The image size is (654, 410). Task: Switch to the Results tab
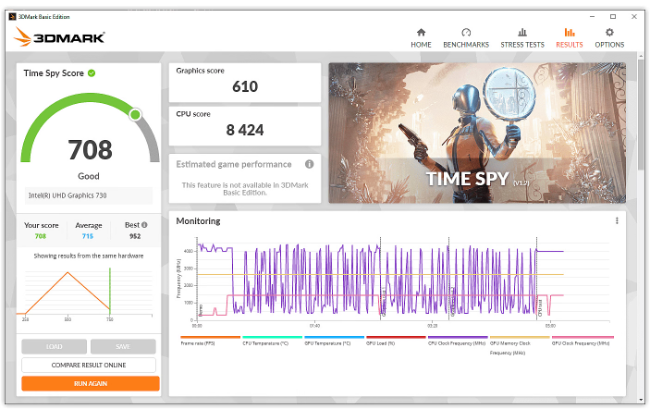569,38
